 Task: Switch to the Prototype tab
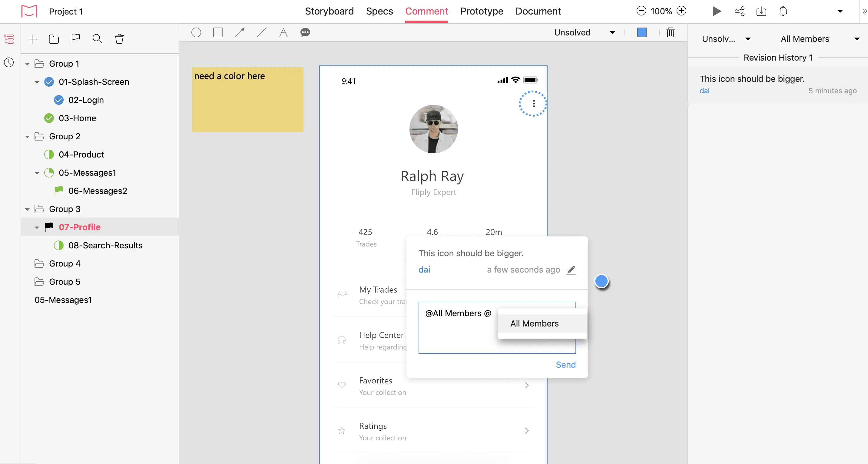pos(482,11)
